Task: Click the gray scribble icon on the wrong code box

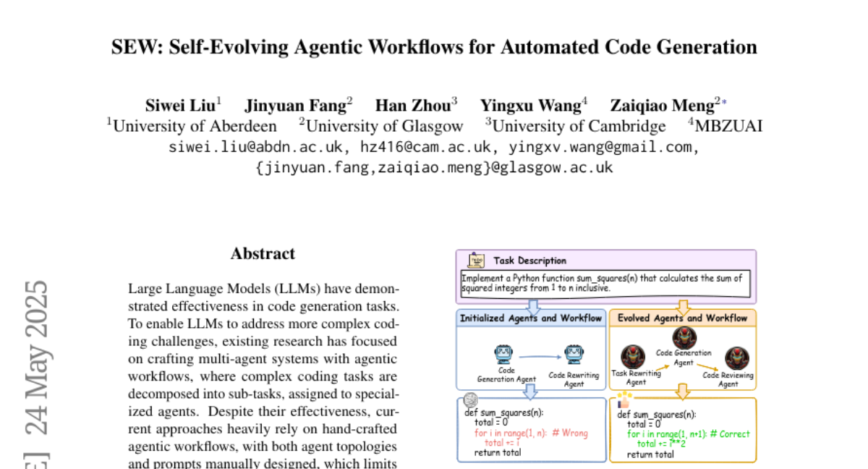Action: [470, 399]
